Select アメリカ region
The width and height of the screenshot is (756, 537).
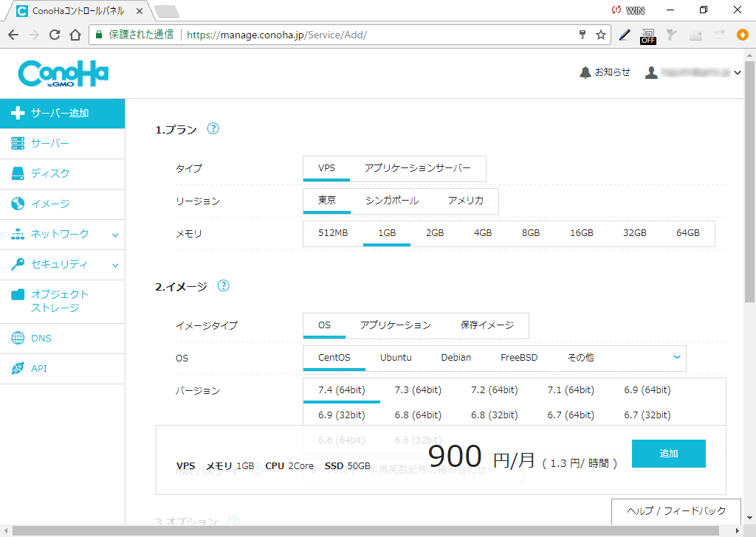coord(466,201)
